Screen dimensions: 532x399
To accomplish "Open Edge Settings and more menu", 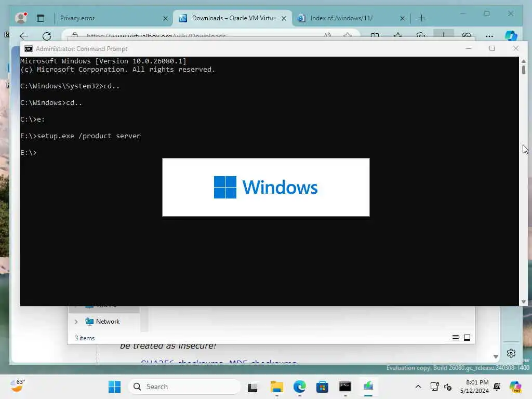I will click(x=489, y=36).
